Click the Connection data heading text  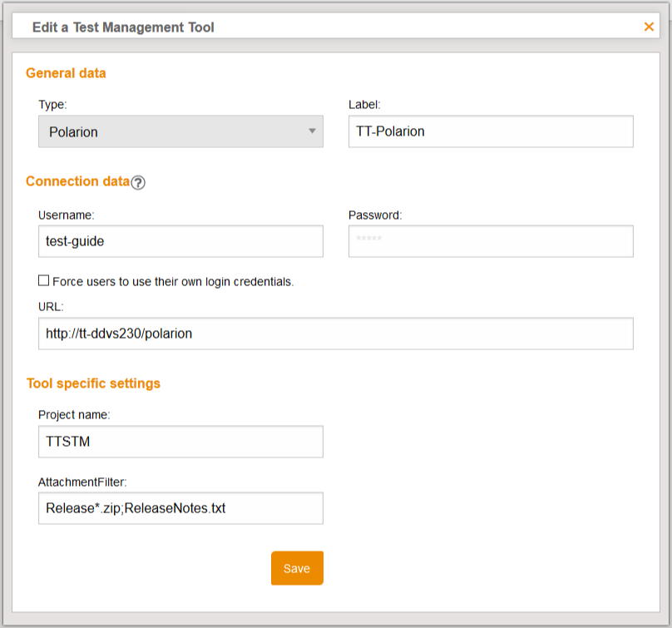(77, 181)
